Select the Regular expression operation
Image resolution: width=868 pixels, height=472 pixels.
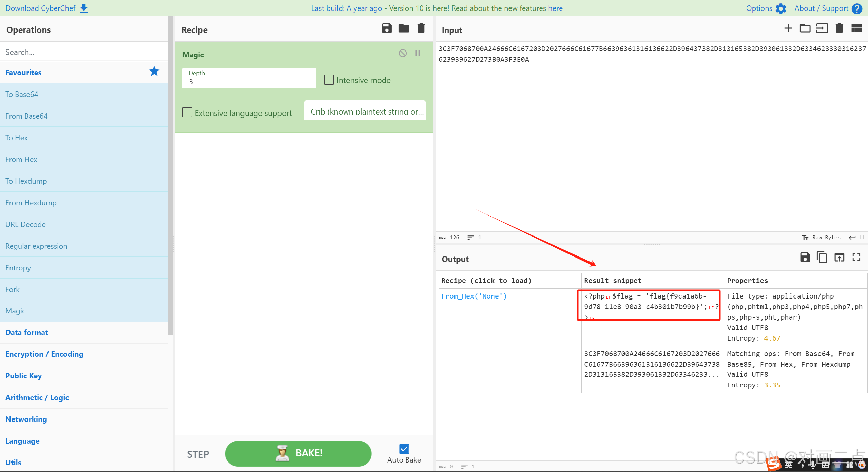tap(84, 246)
